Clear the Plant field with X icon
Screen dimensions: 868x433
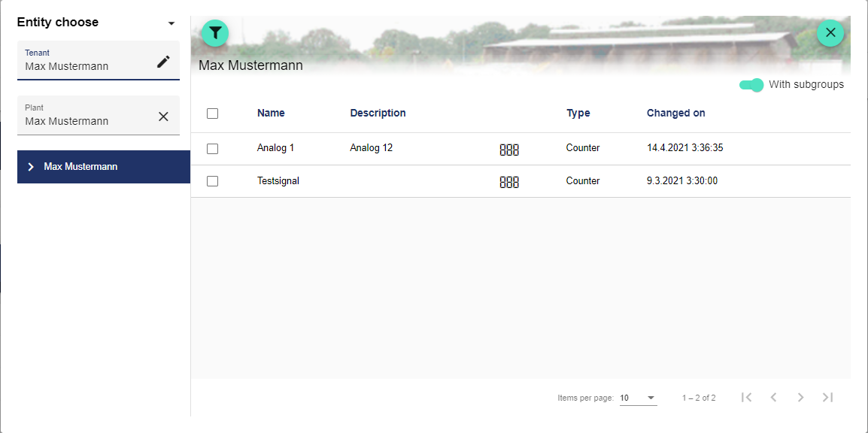pos(163,117)
